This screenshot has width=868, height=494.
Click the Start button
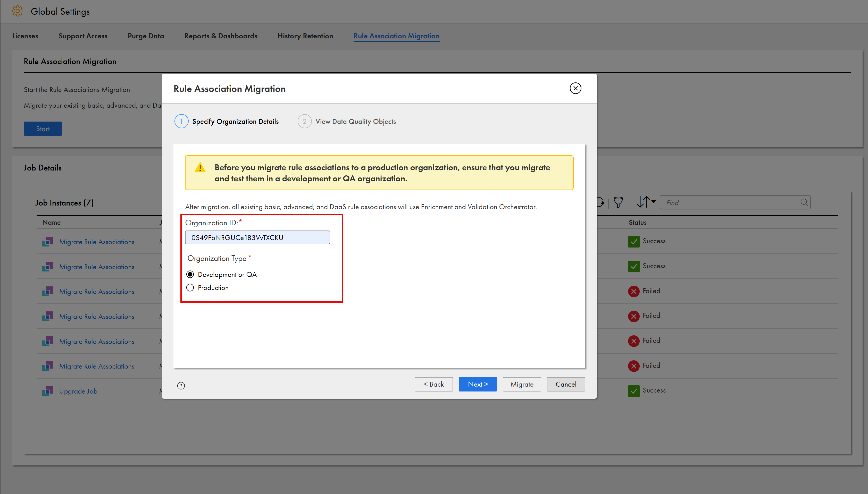[x=43, y=129]
